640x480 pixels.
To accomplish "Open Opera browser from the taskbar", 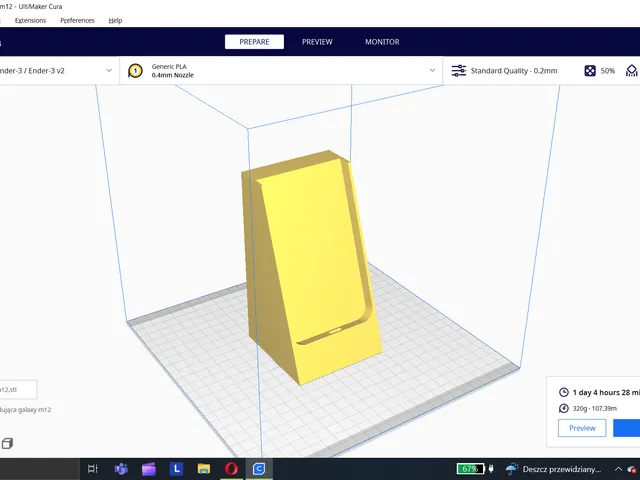I will [231, 469].
